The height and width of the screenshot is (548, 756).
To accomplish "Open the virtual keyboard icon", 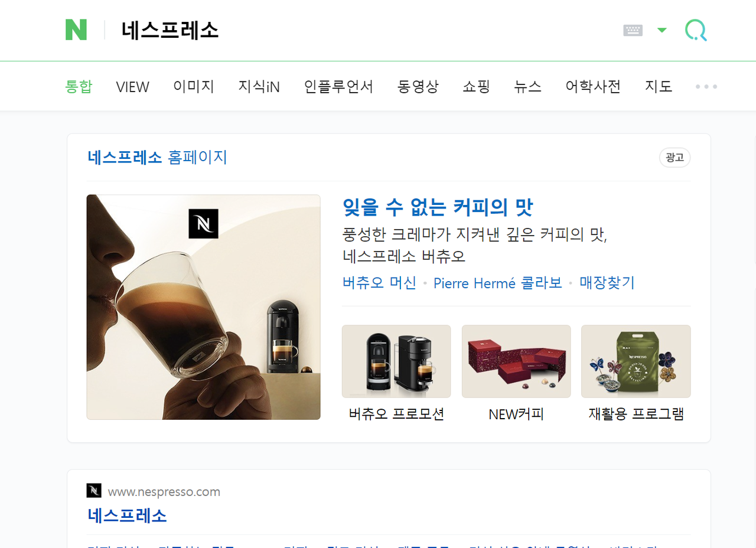I will tap(633, 30).
